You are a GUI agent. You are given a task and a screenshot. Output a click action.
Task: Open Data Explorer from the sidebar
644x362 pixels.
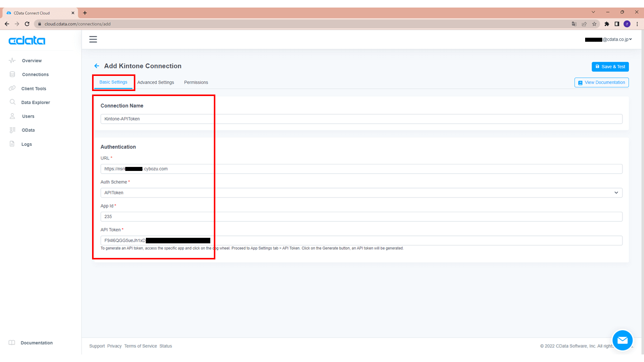point(36,103)
